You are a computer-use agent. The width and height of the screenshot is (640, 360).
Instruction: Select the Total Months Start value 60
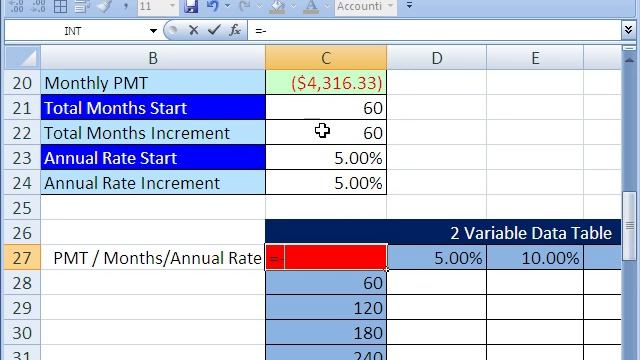click(x=326, y=108)
